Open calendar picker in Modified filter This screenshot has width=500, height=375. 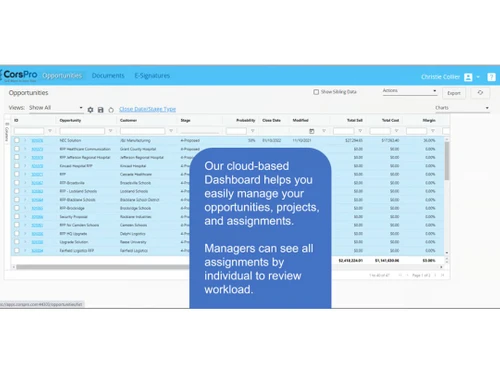pos(312,131)
